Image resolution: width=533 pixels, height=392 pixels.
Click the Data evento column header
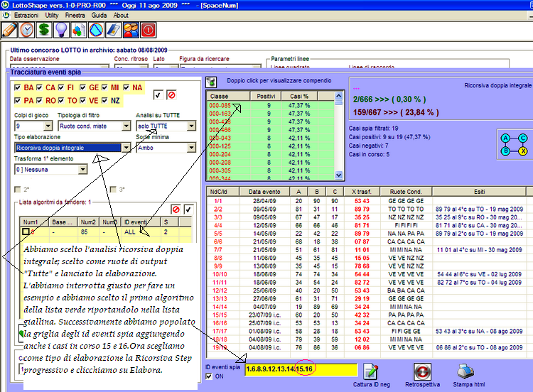click(264, 192)
